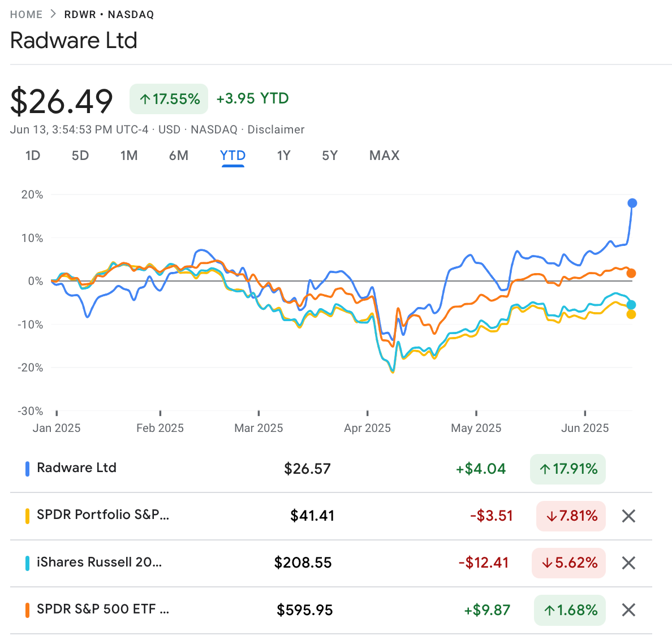This screenshot has height=640, width=672.
Task: Click SPDR S&P 500 ETF ... row name
Action: tap(103, 609)
